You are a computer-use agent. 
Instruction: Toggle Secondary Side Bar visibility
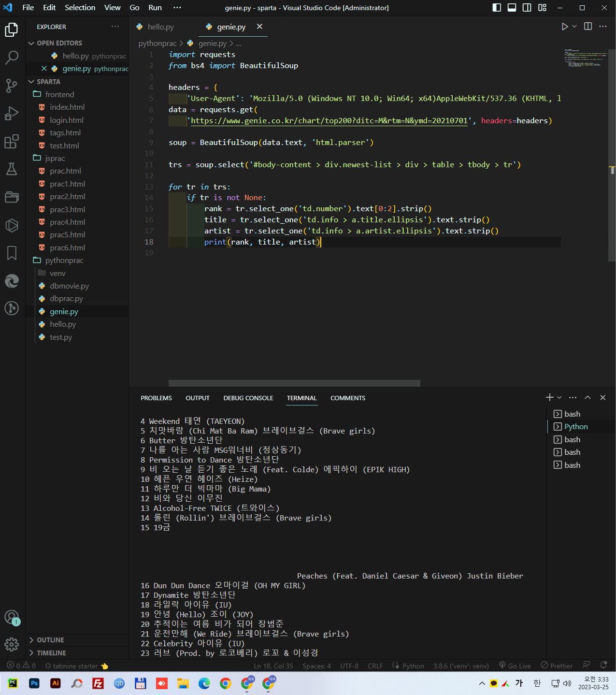point(527,8)
